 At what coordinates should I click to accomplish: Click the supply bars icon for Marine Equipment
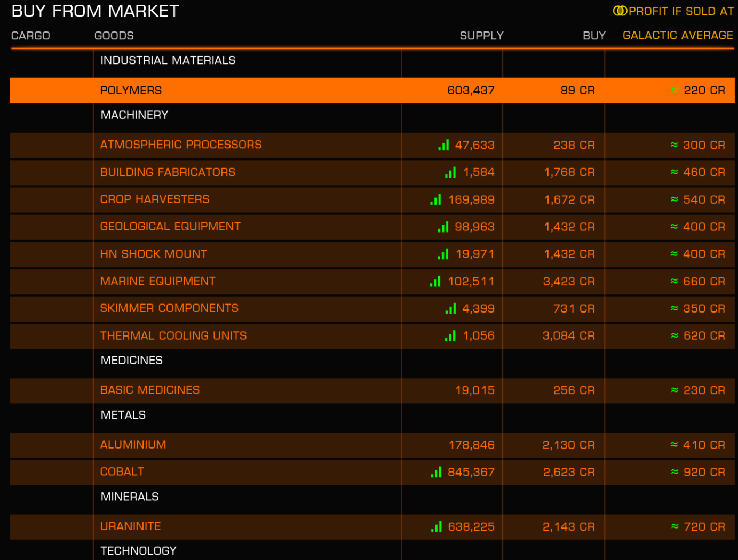pos(435,281)
